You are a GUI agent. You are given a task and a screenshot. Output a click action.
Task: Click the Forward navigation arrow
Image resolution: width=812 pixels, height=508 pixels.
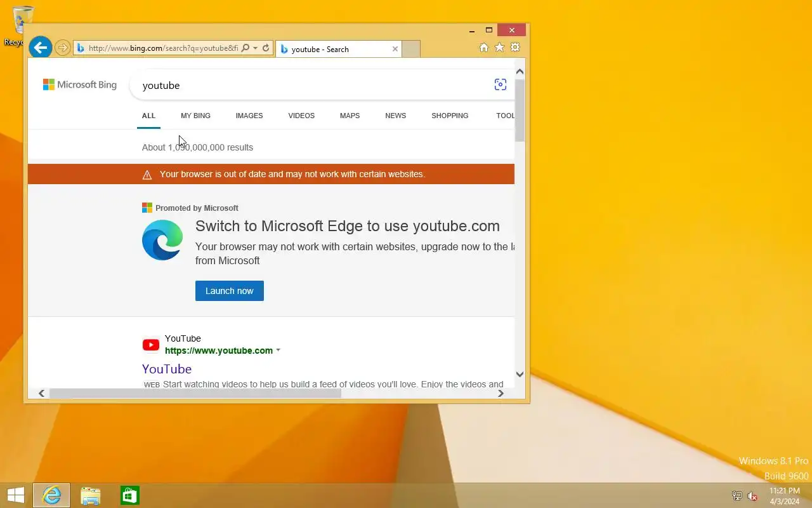point(62,48)
